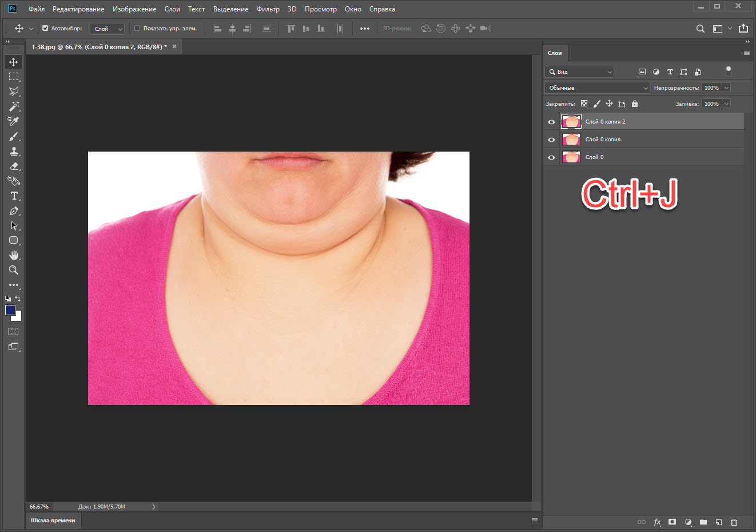Click the Share icon in options bar

tap(743, 29)
